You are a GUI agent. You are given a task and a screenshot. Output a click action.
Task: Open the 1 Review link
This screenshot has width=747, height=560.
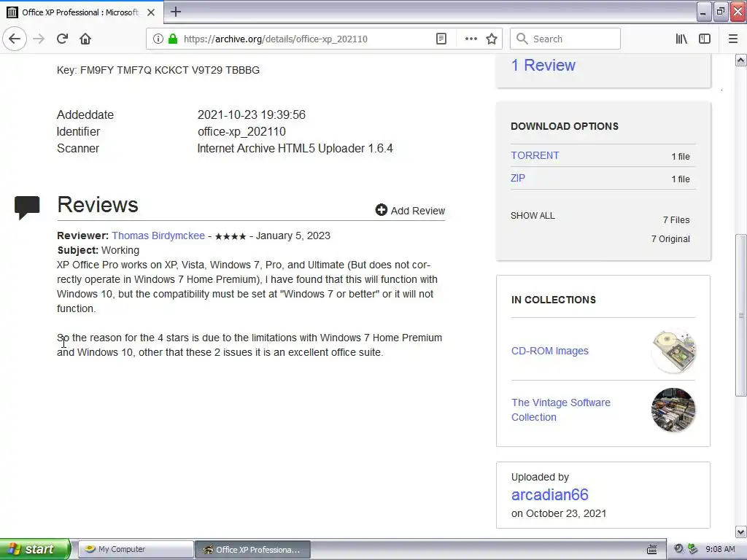click(x=543, y=65)
